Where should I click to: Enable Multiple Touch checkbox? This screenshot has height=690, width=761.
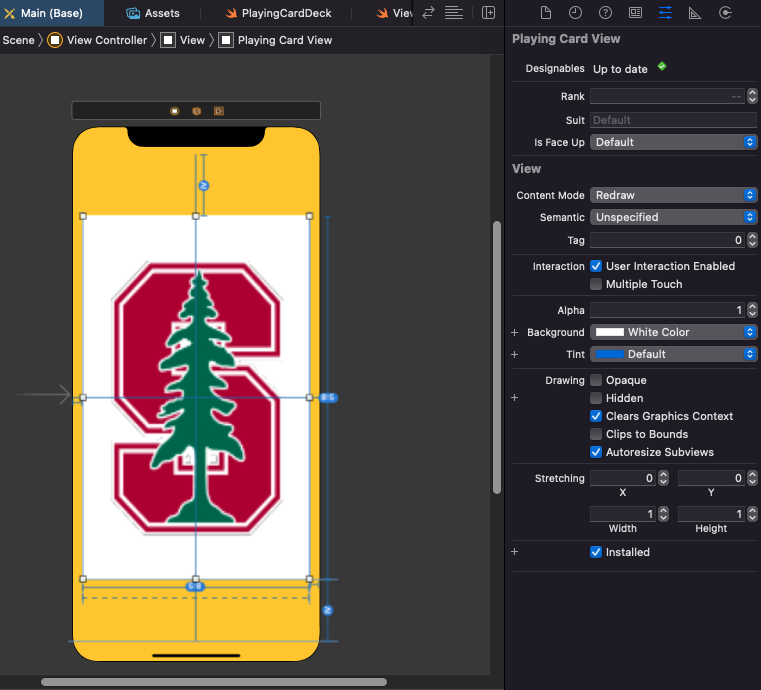pyautogui.click(x=596, y=284)
